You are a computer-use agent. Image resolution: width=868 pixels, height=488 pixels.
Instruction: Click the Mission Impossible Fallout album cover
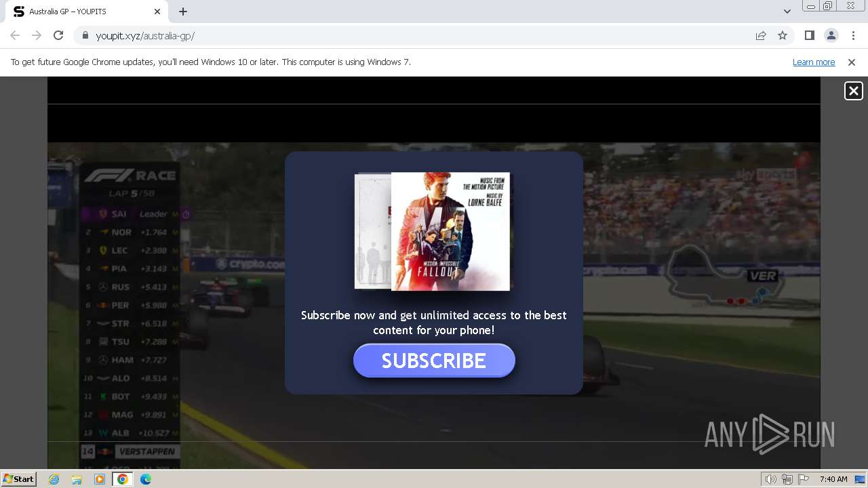coord(450,231)
